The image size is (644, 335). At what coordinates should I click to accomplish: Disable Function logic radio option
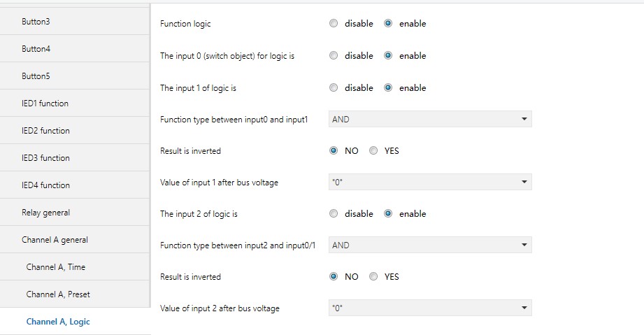(334, 24)
